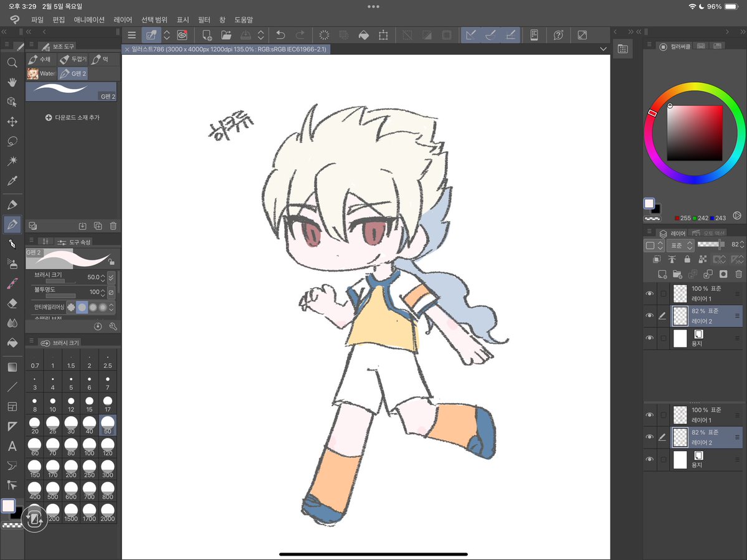Select brush size preset 10

(x=53, y=403)
